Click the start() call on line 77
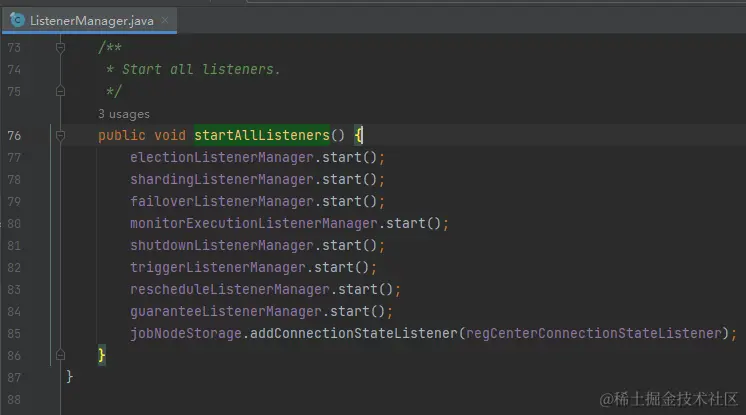Viewport: 746px width, 415px height. click(349, 158)
